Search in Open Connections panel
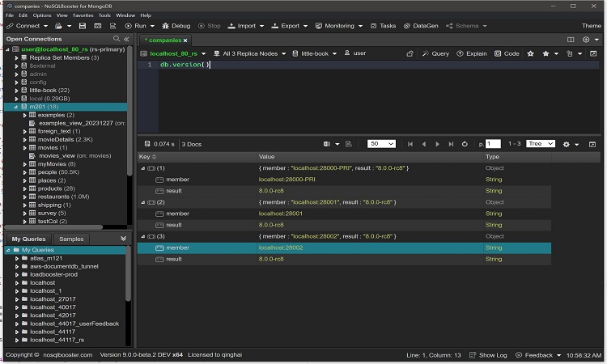Viewport: 607px width, 364px height. [x=117, y=39]
